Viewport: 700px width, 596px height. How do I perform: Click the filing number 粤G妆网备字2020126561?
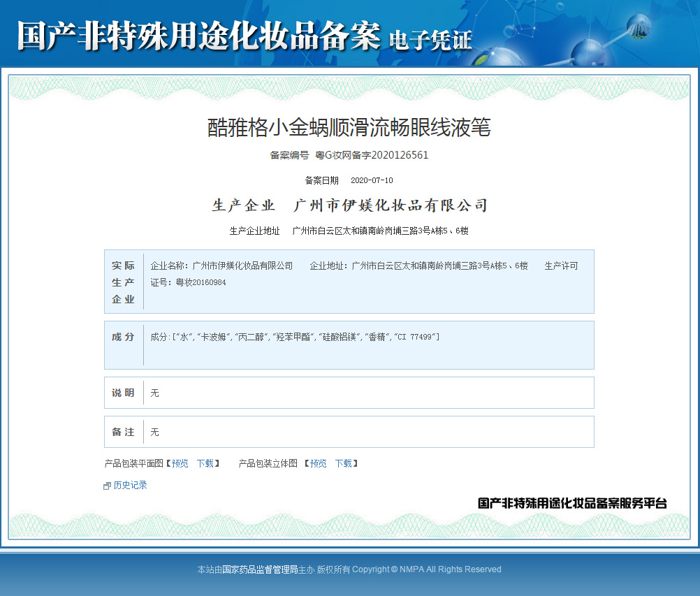pyautogui.click(x=372, y=155)
